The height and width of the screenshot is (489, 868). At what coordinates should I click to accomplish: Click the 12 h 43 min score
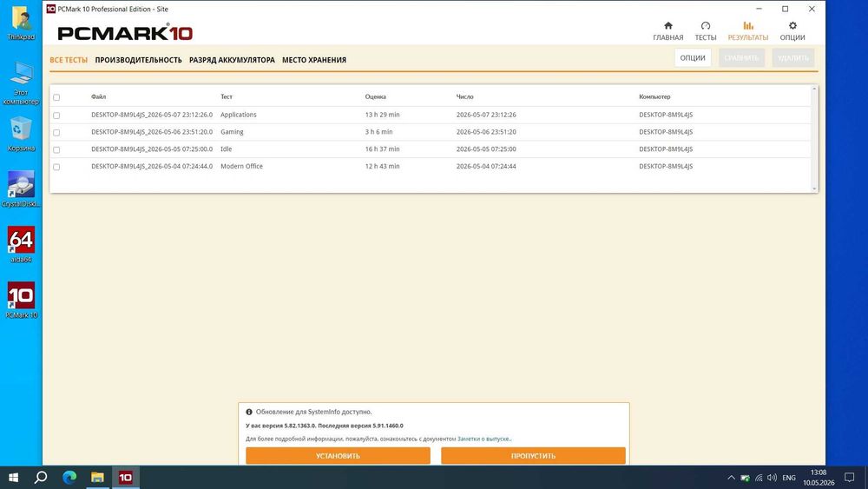point(382,166)
